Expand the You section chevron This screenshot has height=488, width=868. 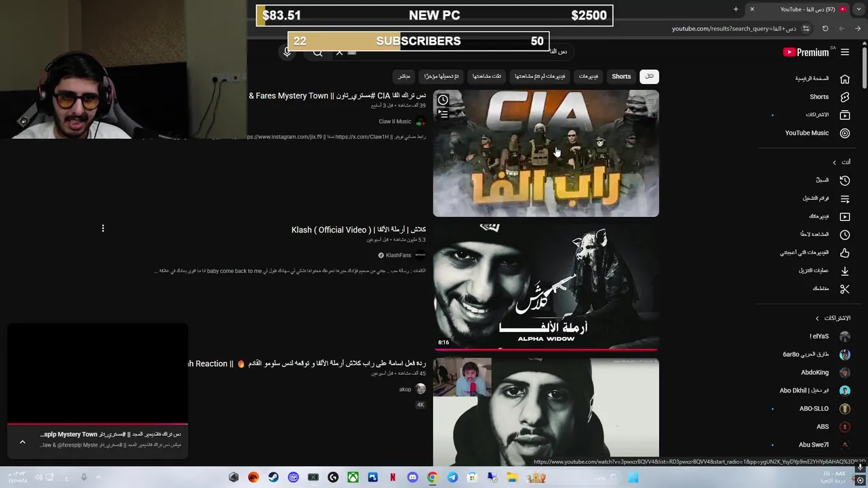835,162
